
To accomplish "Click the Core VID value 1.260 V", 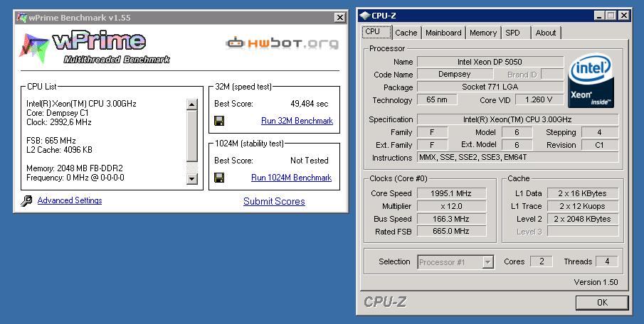I will click(539, 99).
